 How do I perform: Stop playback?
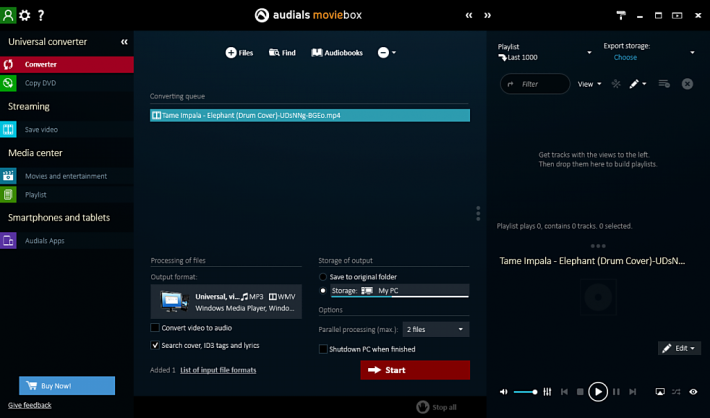(580, 392)
